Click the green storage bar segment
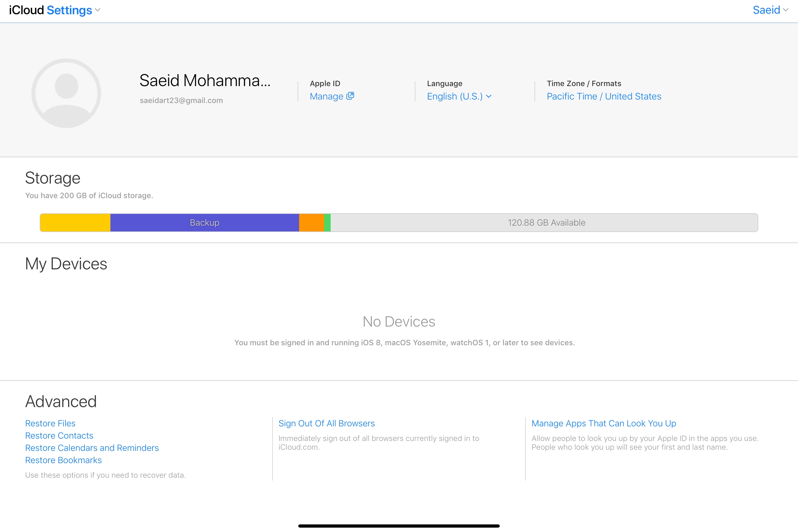 327,223
